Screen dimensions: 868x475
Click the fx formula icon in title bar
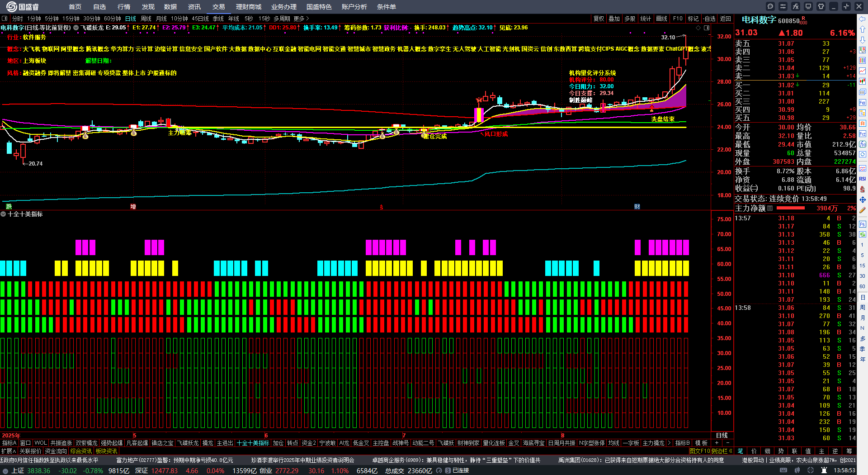(x=796, y=6)
